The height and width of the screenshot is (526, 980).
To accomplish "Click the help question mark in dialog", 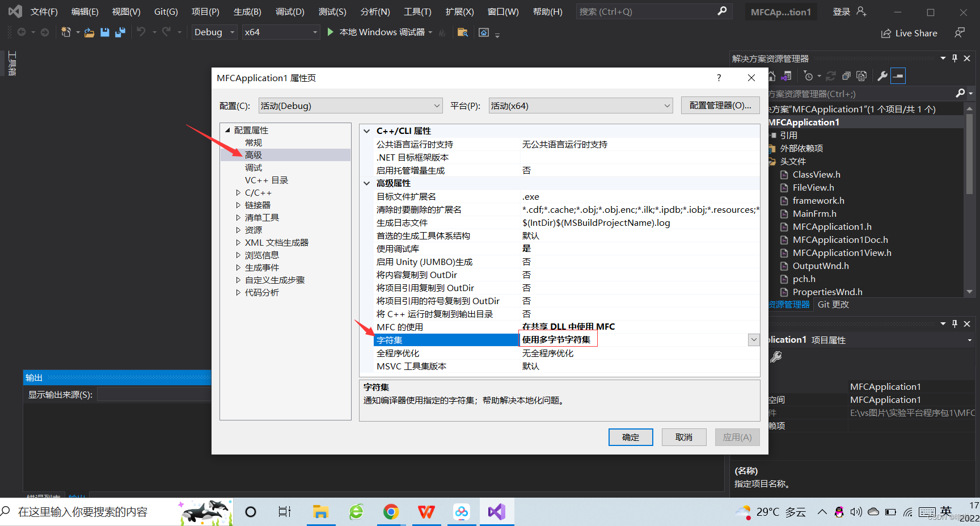I will tap(719, 78).
